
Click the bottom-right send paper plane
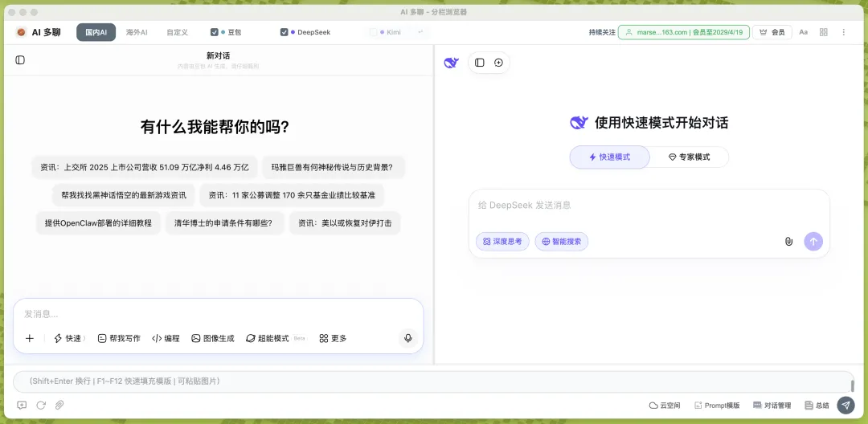[845, 406]
